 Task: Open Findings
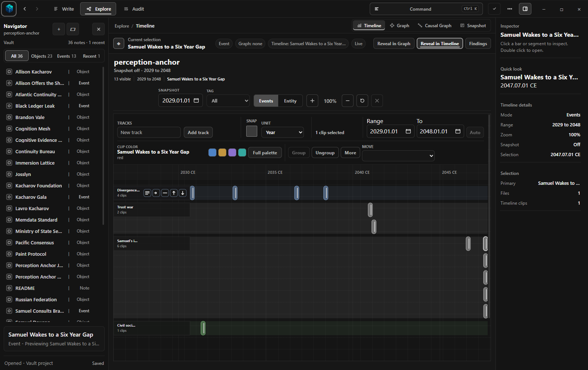pyautogui.click(x=478, y=44)
